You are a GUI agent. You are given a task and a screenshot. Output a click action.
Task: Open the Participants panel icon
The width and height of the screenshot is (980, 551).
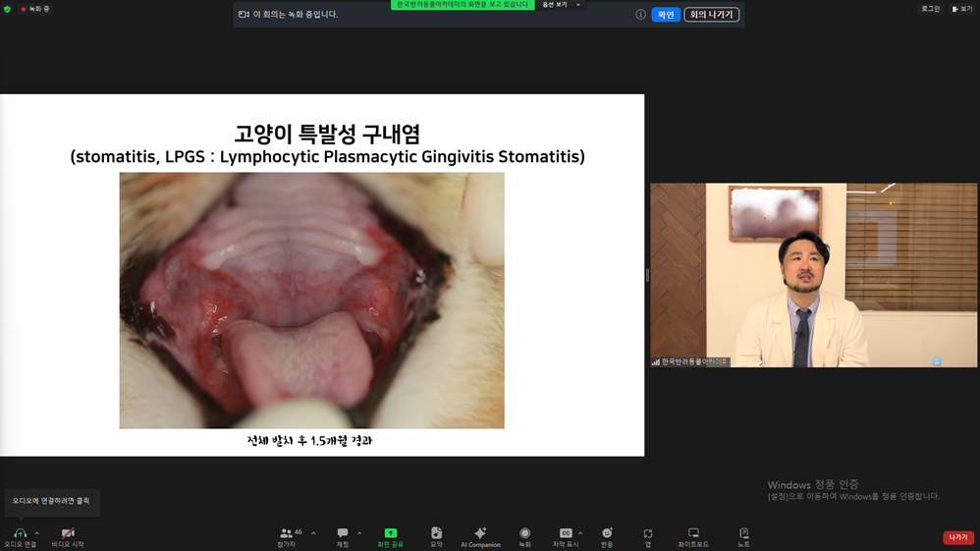[287, 533]
